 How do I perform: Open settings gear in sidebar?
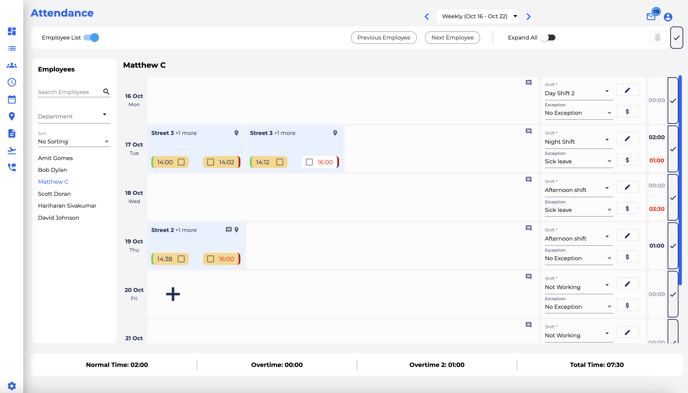coord(12,386)
